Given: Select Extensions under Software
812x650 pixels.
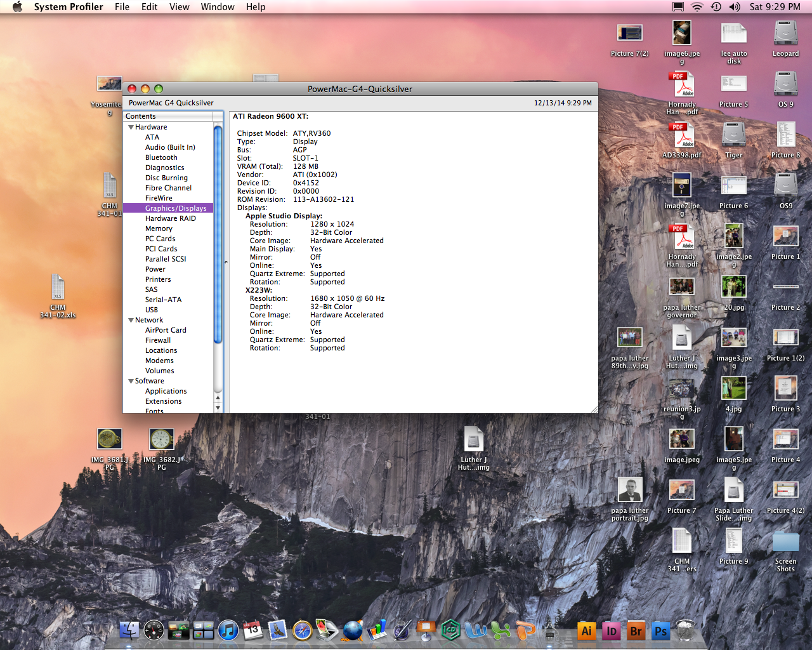Looking at the screenshot, I should tap(163, 401).
